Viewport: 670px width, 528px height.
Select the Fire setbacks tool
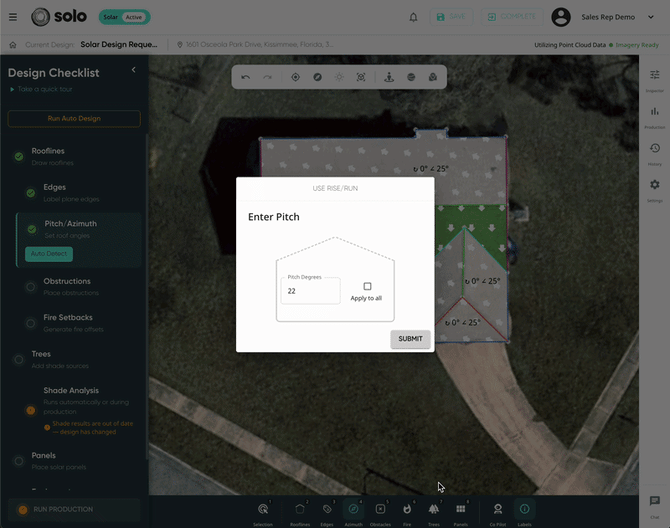pos(407,513)
